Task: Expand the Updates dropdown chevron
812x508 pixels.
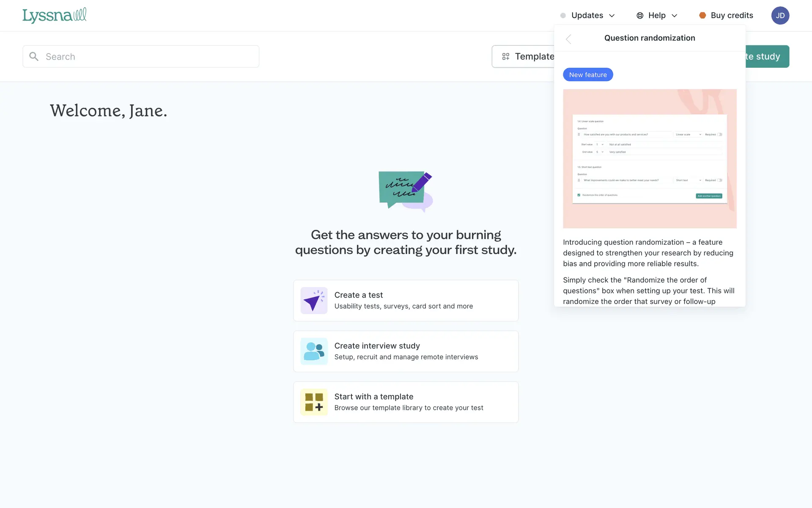Action: click(612, 16)
